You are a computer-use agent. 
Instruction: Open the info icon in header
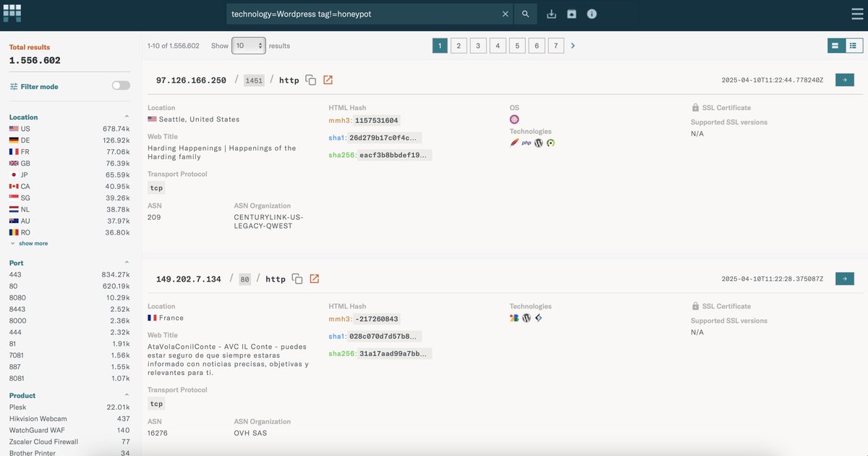(x=592, y=14)
